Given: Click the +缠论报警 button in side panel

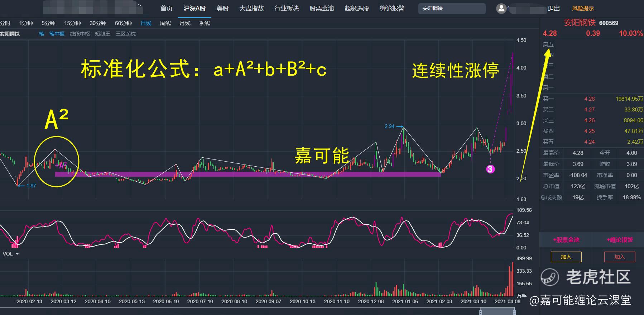Looking at the screenshot, I should (620, 240).
